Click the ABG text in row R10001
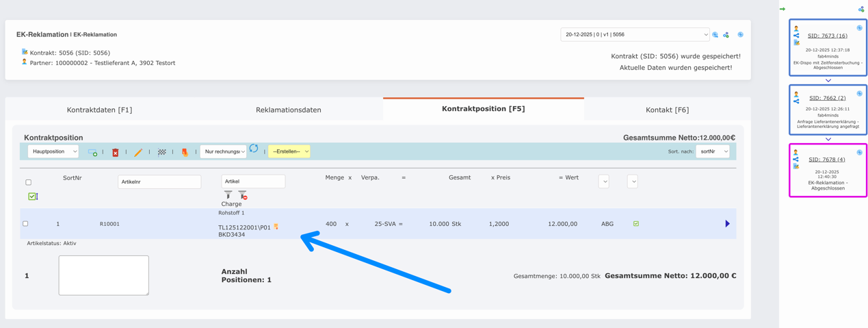868x328 pixels. (x=607, y=224)
